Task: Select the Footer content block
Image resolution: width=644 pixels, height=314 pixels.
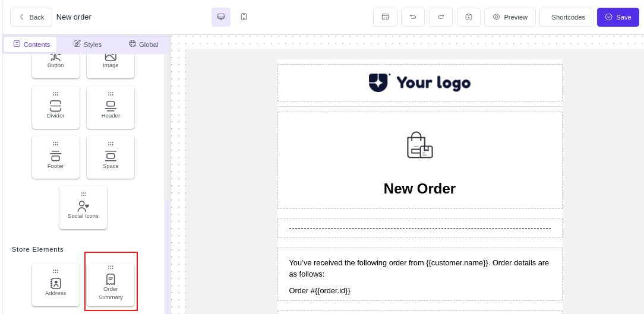Action: tap(56, 158)
